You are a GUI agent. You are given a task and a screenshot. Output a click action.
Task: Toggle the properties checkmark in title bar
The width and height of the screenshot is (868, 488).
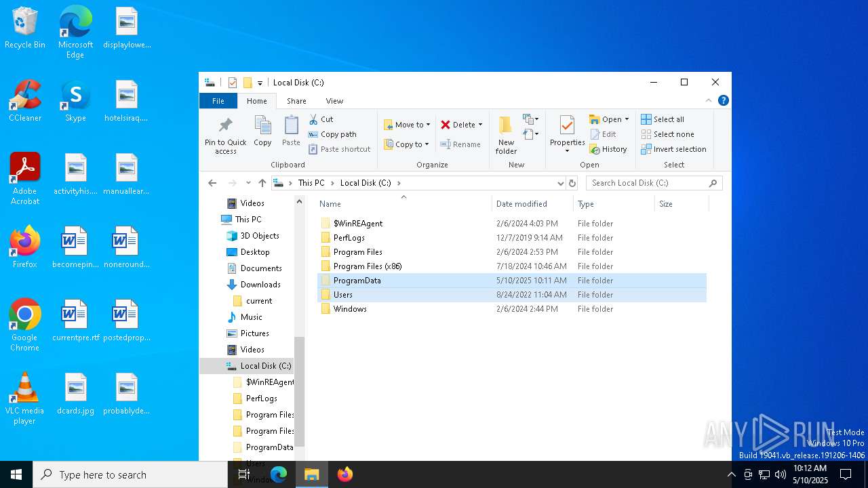[233, 83]
